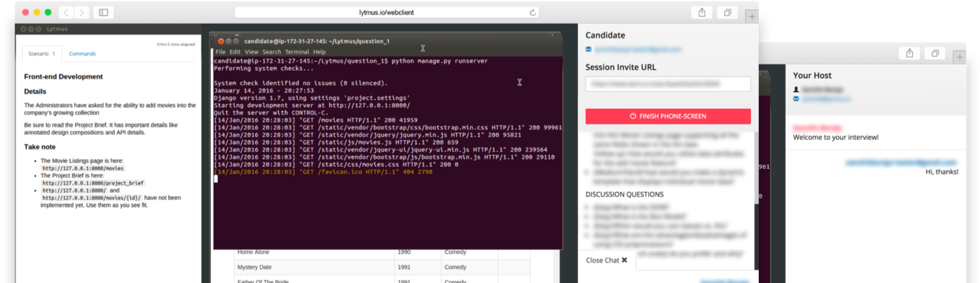980x283 pixels.
Task: Click the Candidate email envelope icon
Action: [x=588, y=50]
